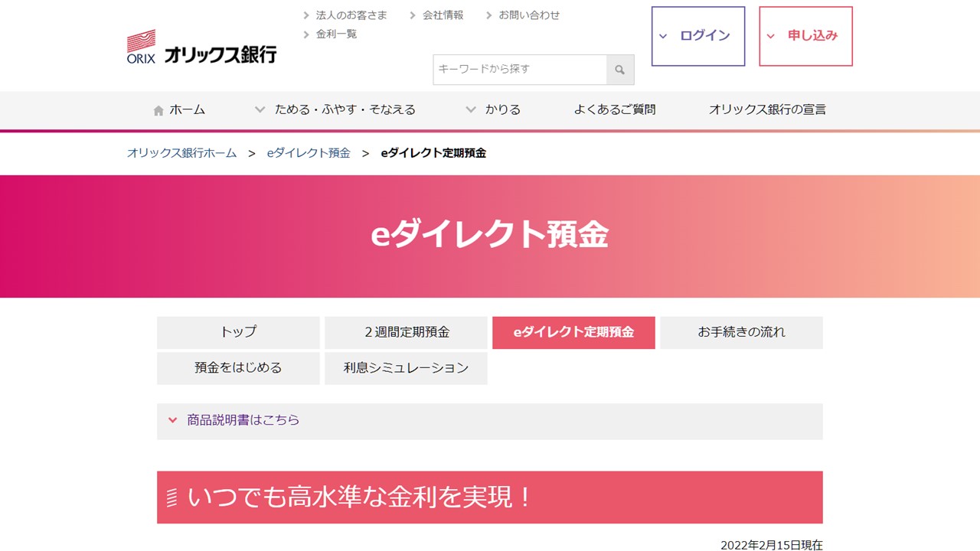Click the arrow icon beside 法人のお客さま
The height and width of the screenshot is (551, 980).
click(x=305, y=15)
